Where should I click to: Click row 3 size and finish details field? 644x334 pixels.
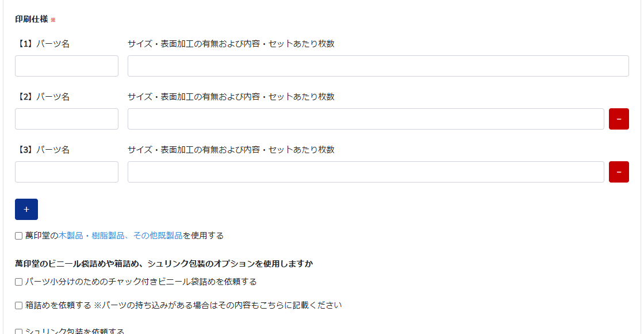point(366,172)
